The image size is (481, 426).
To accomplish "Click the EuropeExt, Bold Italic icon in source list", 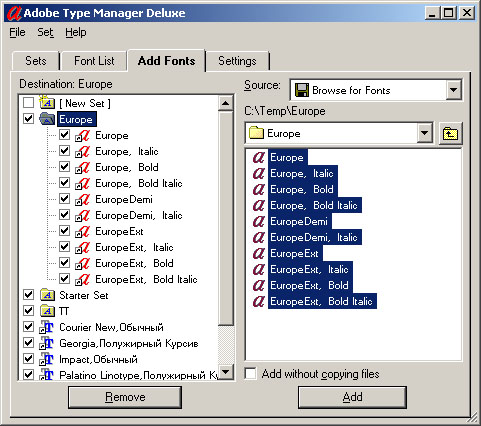I will (x=259, y=301).
